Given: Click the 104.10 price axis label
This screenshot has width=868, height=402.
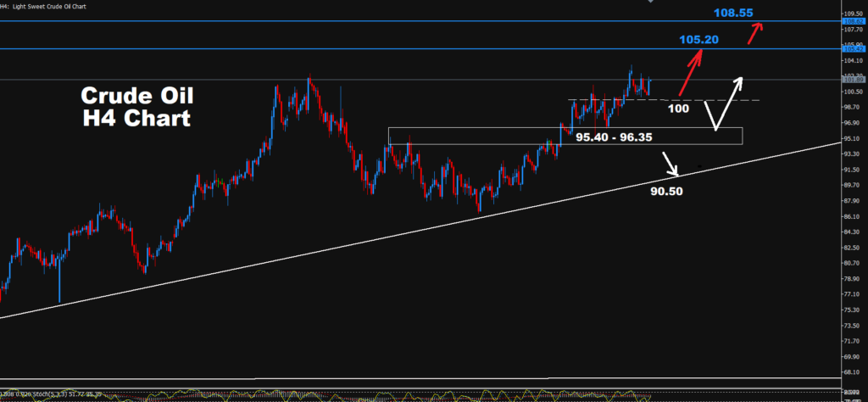Looking at the screenshot, I should (x=853, y=60).
